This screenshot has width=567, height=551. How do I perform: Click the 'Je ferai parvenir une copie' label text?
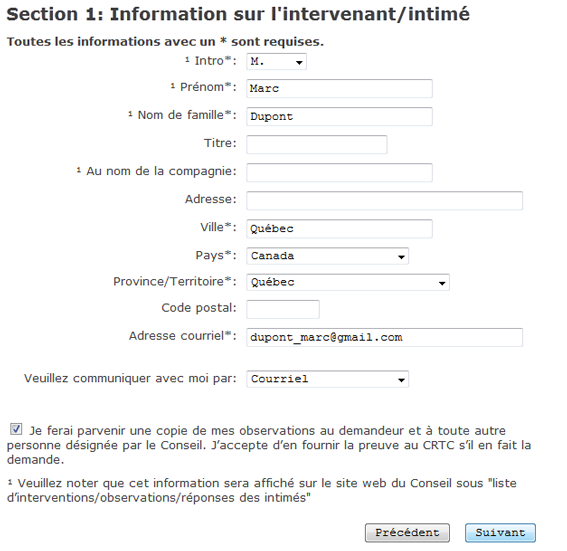click(x=269, y=445)
